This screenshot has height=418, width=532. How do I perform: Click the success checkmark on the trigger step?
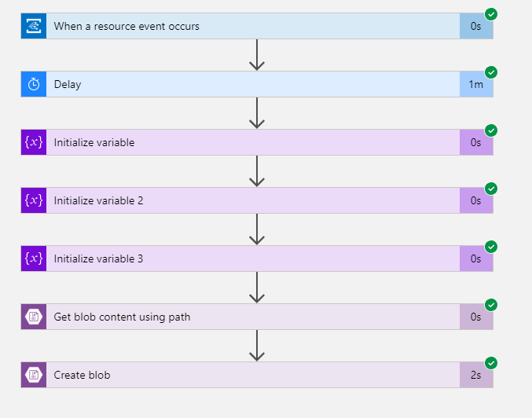pos(491,14)
